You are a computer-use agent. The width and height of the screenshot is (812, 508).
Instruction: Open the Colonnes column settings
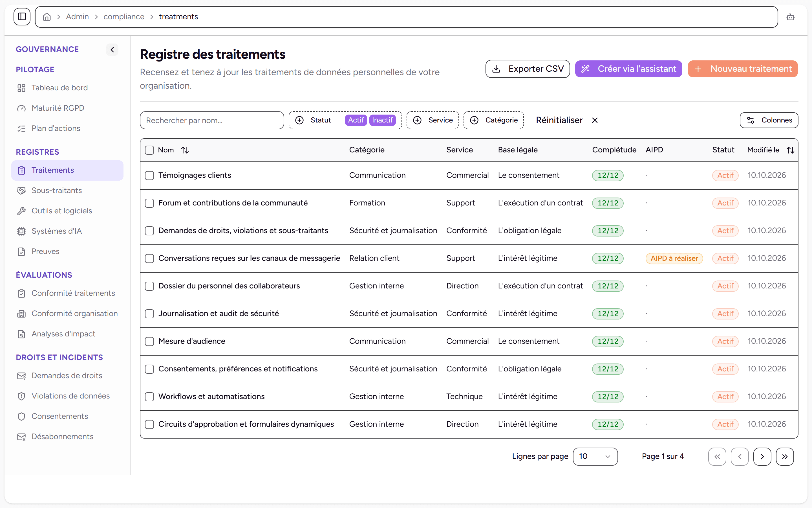coord(769,120)
